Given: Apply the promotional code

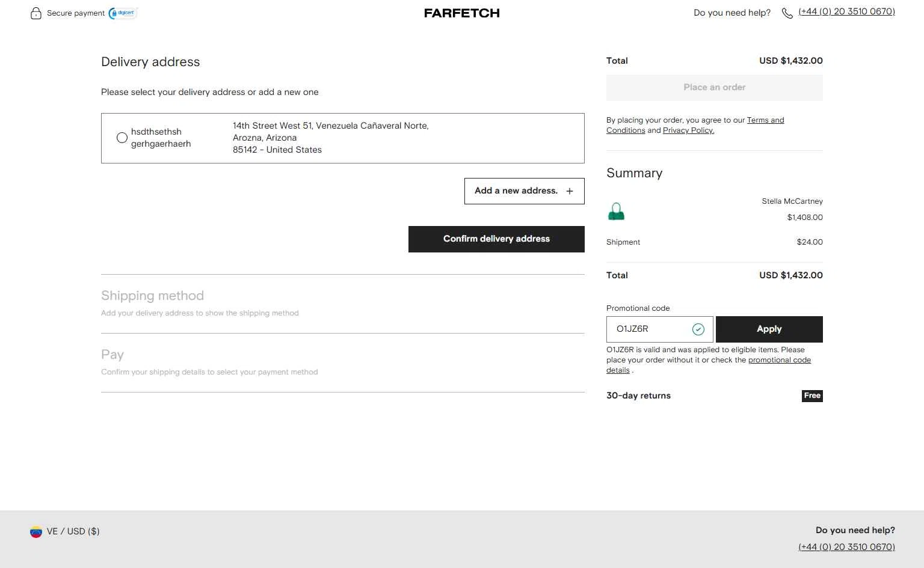Looking at the screenshot, I should [769, 329].
